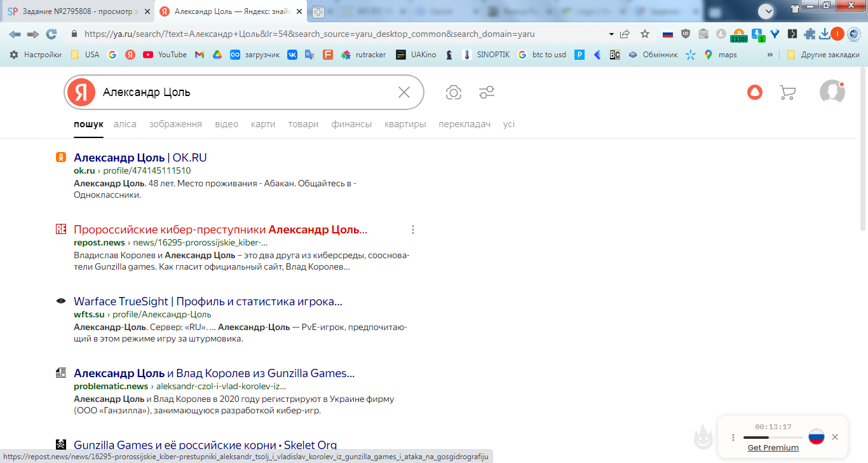Open the Другие закладки bookmarks folder
This screenshot has width=868, height=463.
[x=823, y=55]
